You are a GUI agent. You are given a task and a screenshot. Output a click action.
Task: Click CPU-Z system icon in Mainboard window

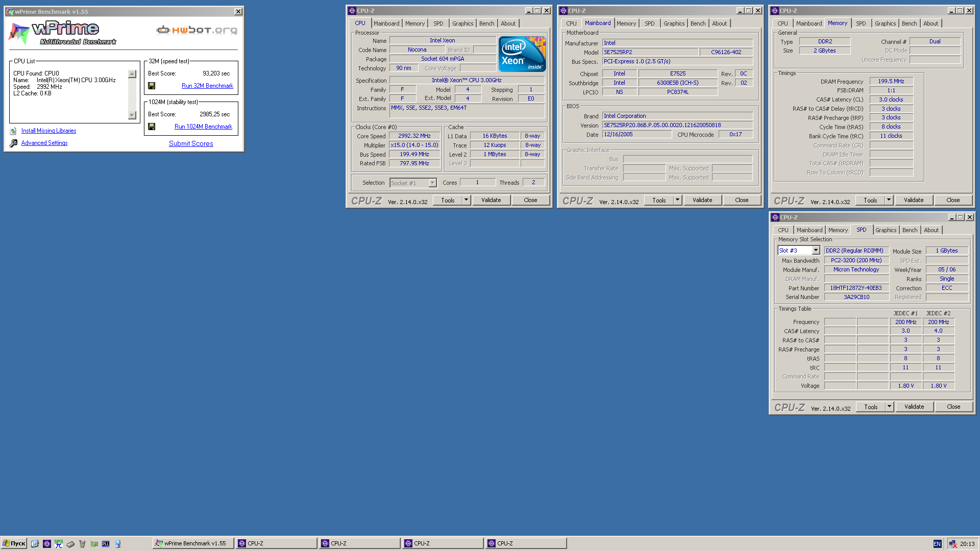click(563, 11)
